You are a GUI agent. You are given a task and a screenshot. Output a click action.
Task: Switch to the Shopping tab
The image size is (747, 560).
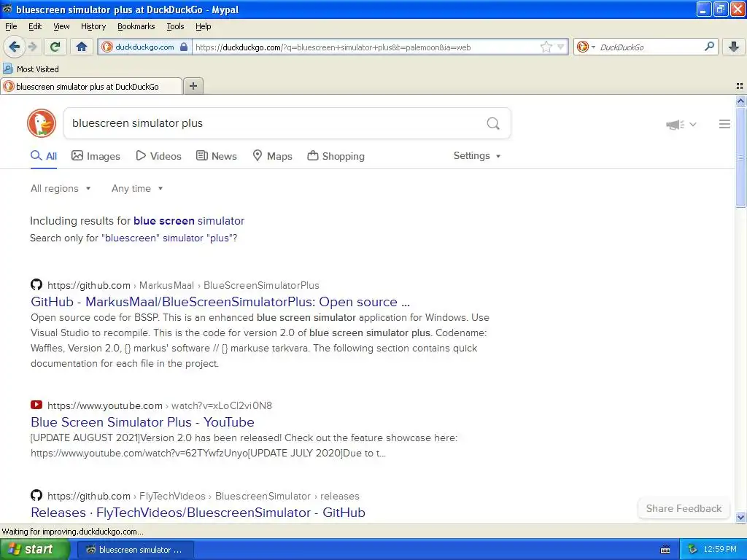336,156
